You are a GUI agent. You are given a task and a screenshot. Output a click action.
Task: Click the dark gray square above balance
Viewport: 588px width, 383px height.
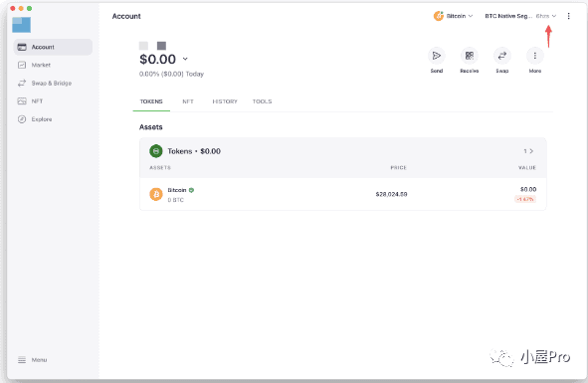click(161, 46)
